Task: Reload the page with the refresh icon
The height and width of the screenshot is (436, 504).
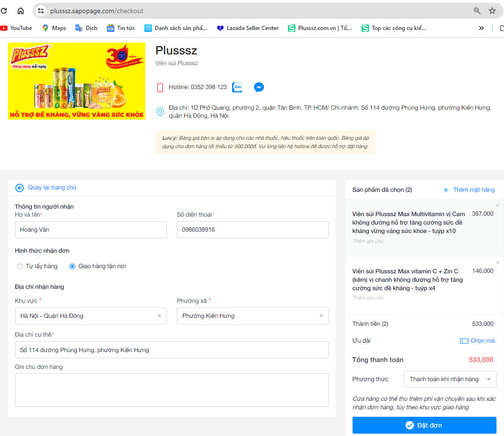Action: (4, 11)
